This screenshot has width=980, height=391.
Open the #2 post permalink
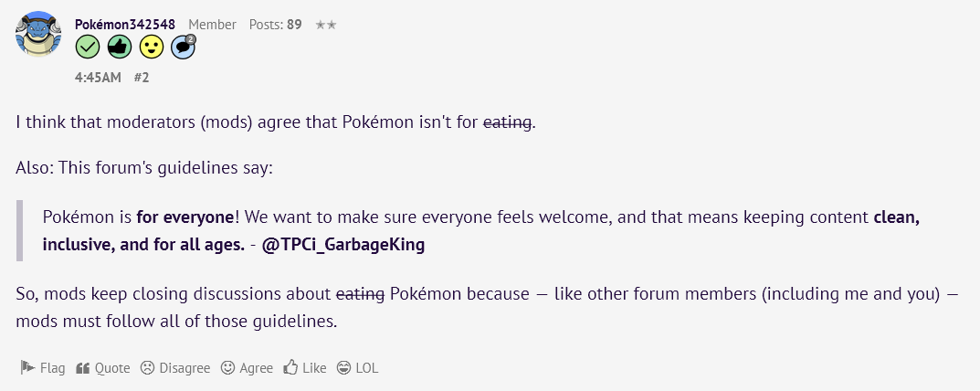coord(142,78)
